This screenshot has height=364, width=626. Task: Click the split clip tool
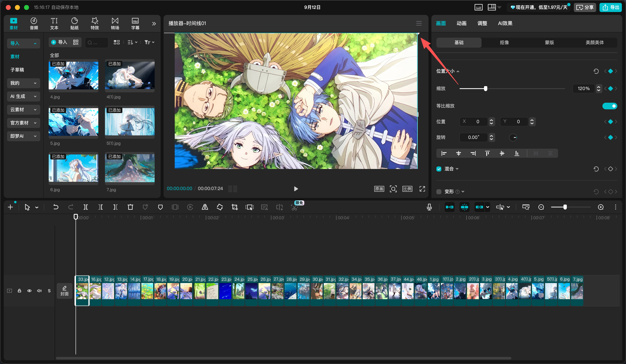click(85, 207)
